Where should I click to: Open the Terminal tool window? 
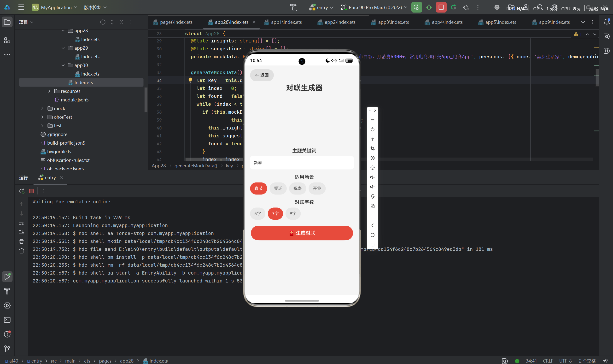pos(7,320)
